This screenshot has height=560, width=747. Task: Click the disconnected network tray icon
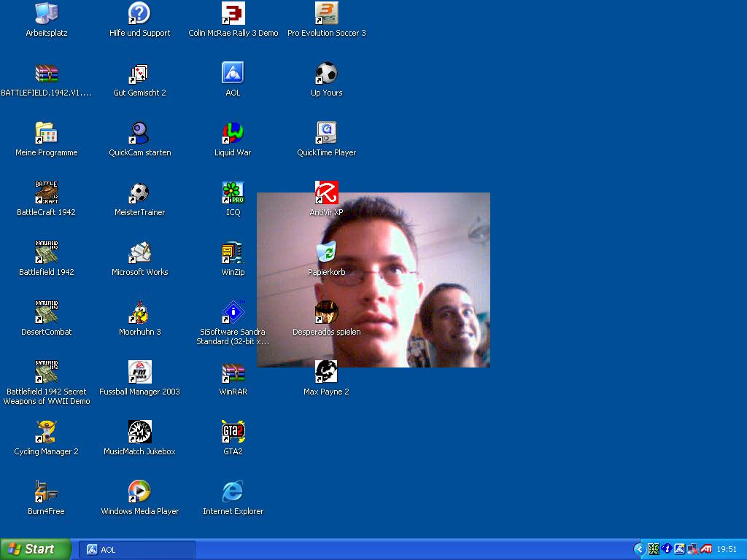click(x=693, y=550)
